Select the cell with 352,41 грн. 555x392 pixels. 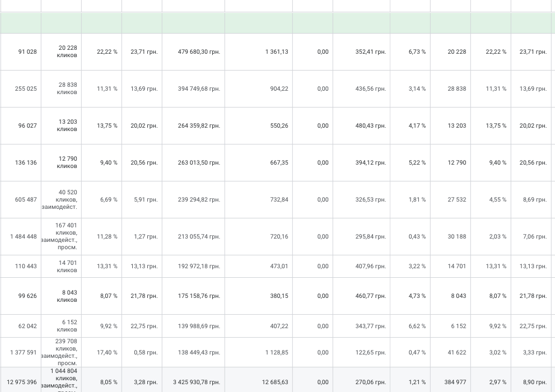tap(370, 52)
